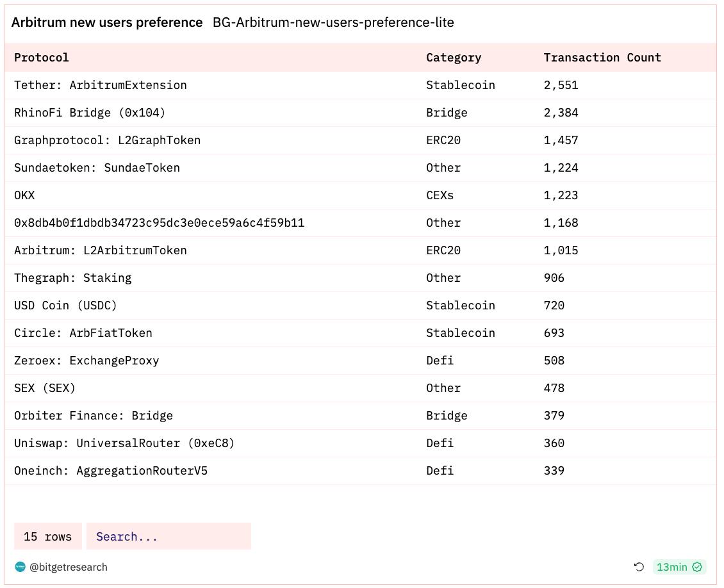
Task: Click Defi category in Zeroex row
Action: coord(440,361)
